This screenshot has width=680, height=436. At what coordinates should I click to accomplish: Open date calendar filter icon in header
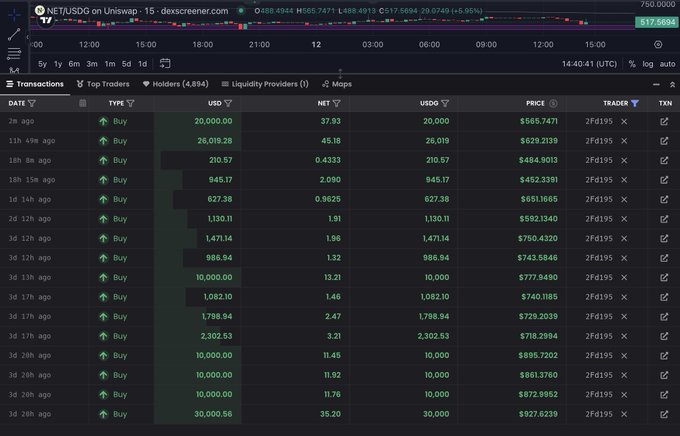(82, 103)
